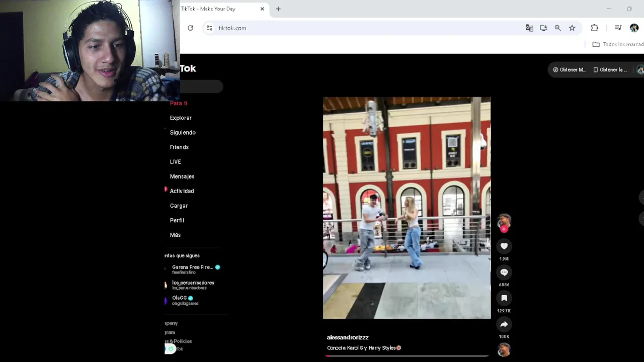This screenshot has height=362, width=644.
Task: Open the Explorar section
Action: [181, 118]
